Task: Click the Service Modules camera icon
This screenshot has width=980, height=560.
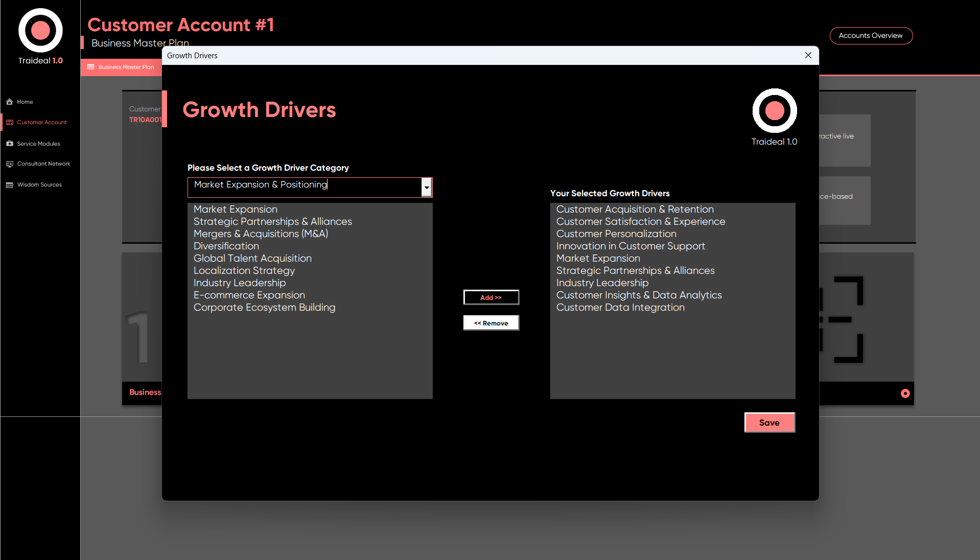Action: [x=10, y=144]
